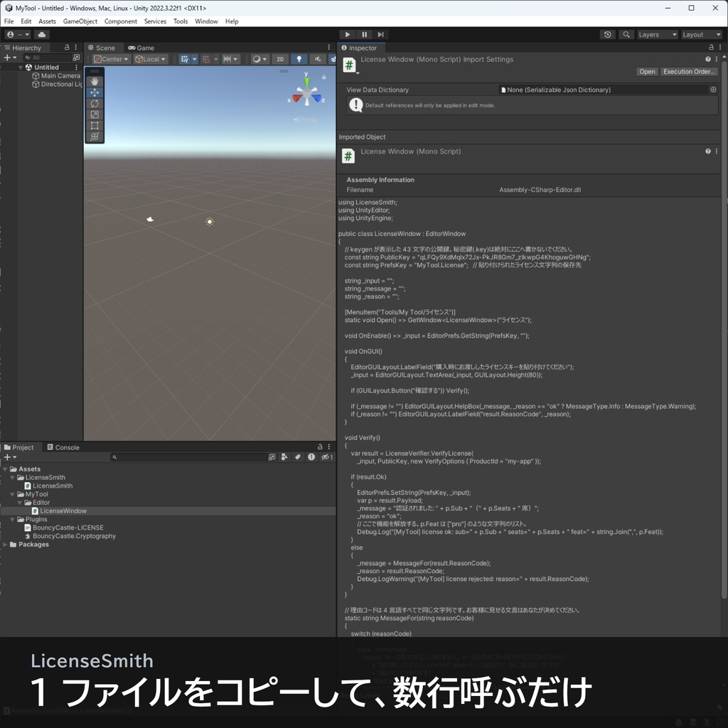Click the Play button
728x728 pixels.
point(347,34)
